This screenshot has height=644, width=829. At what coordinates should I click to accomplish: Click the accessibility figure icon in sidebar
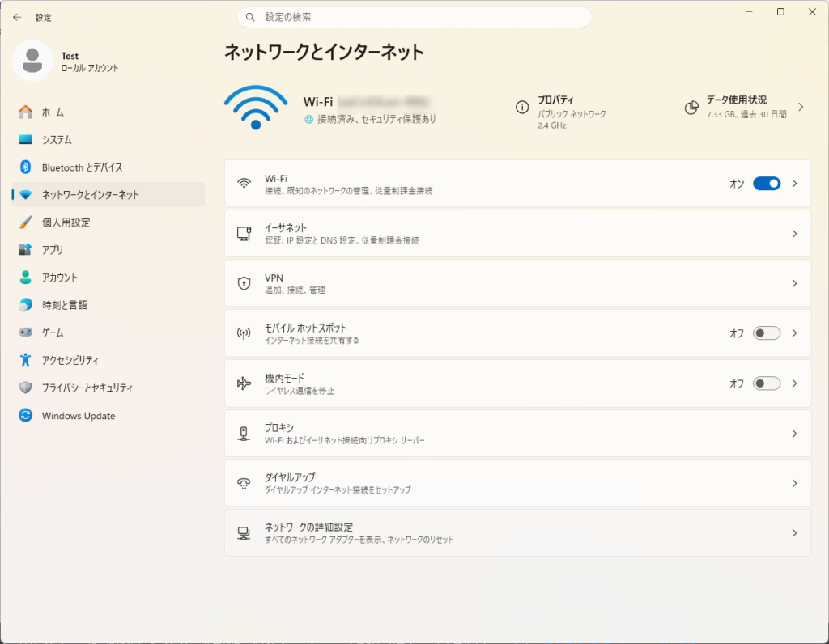[x=25, y=360]
